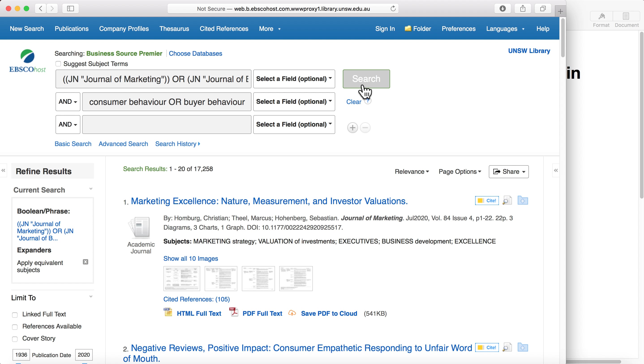The width and height of the screenshot is (644, 364).
Task: Open the Relevance sorting dropdown
Action: point(412,171)
